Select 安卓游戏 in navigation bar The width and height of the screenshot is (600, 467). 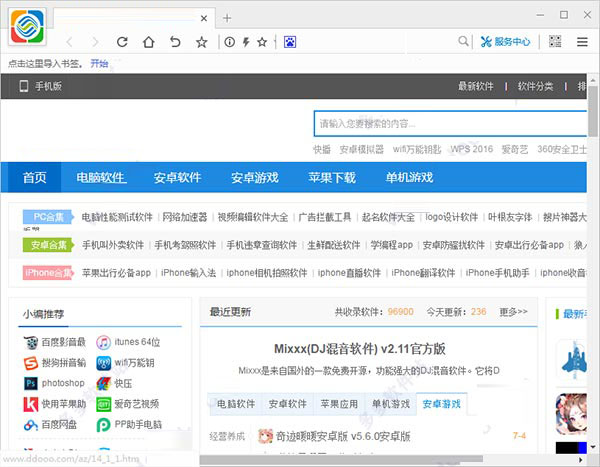pos(255,178)
